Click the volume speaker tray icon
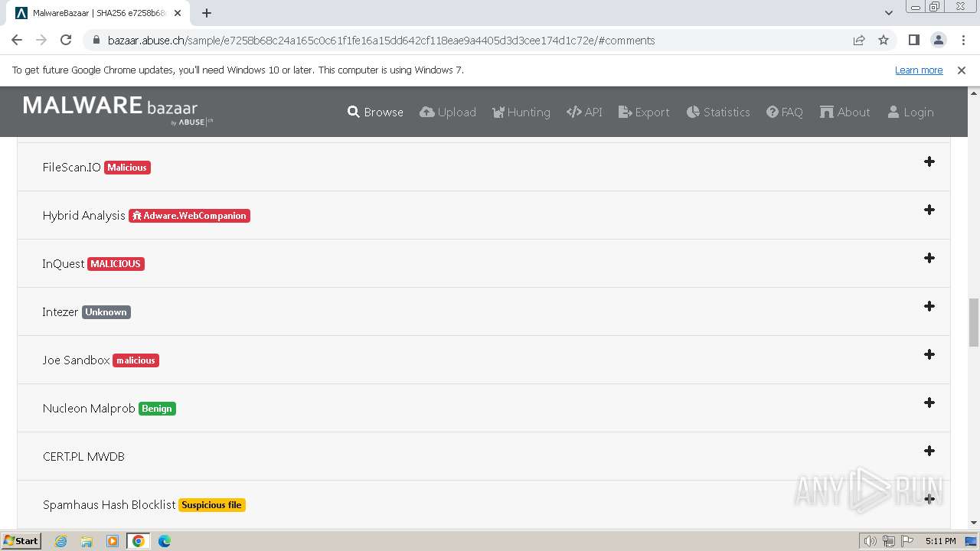This screenshot has width=980, height=551. point(870,541)
